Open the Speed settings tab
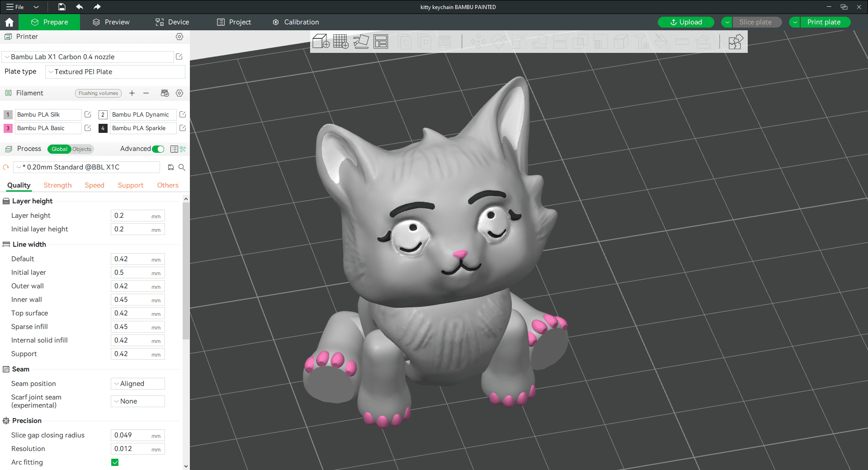This screenshot has height=470, width=868. pos(94,185)
